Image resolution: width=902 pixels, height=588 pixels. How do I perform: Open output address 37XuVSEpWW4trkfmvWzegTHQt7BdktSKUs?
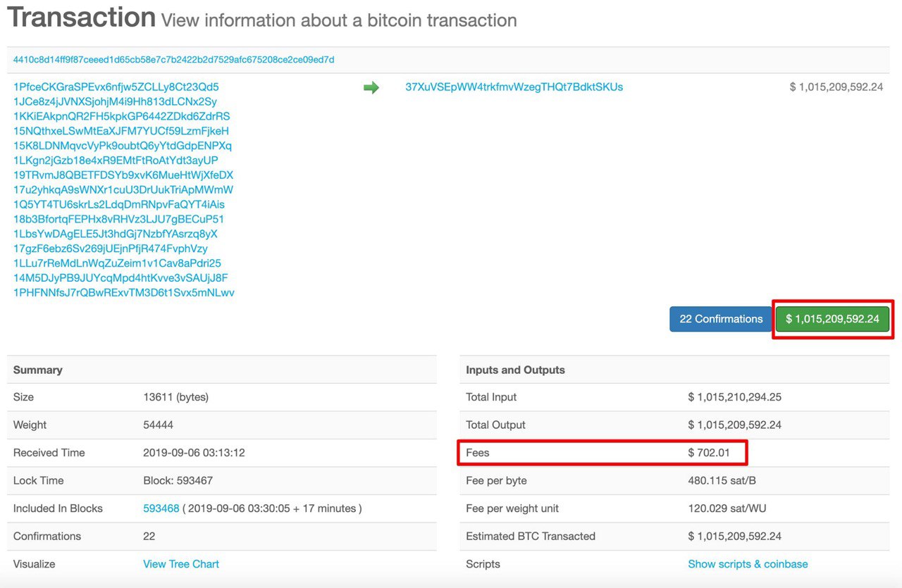tap(514, 87)
